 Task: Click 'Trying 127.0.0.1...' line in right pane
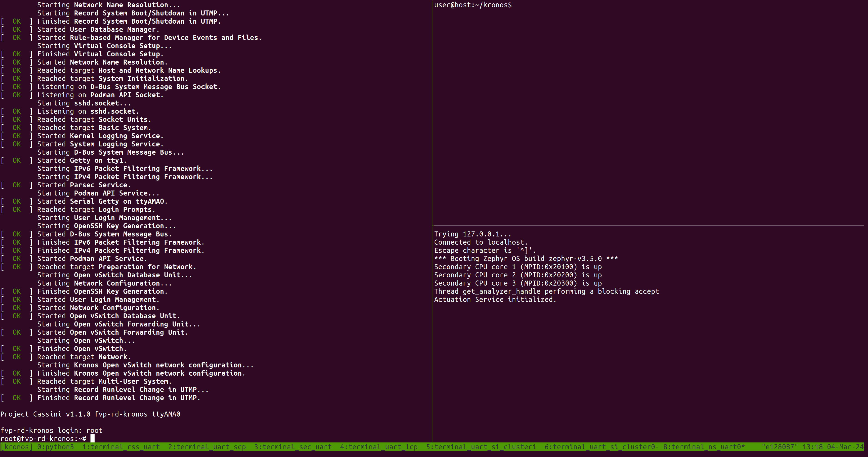(x=473, y=234)
